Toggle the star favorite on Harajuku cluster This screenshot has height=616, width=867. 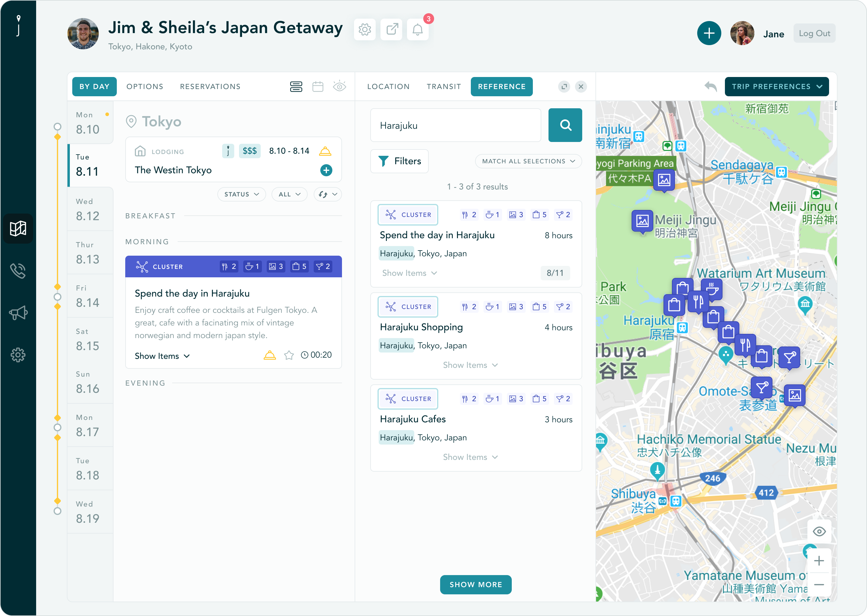tap(289, 356)
